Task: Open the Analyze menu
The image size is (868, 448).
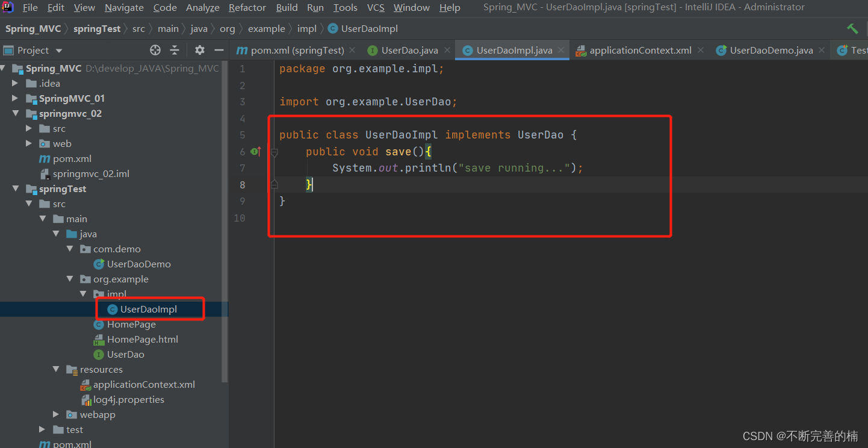Action: click(203, 7)
